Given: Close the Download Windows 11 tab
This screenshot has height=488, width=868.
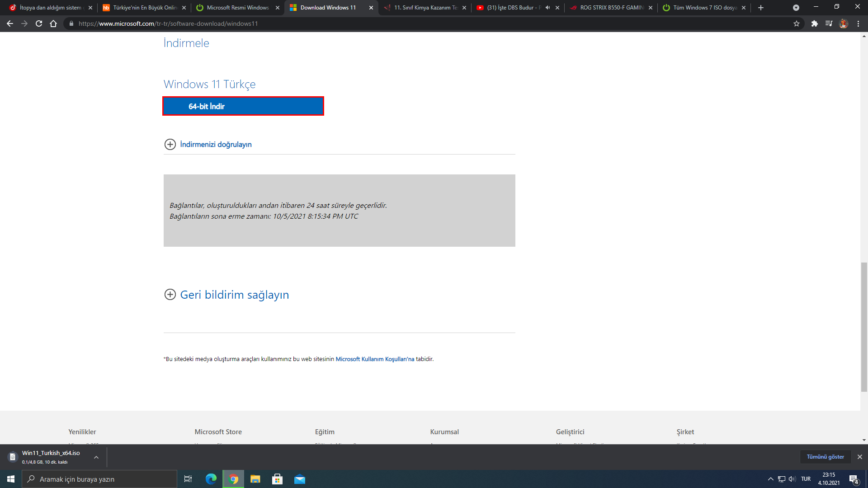Looking at the screenshot, I should pyautogui.click(x=371, y=8).
